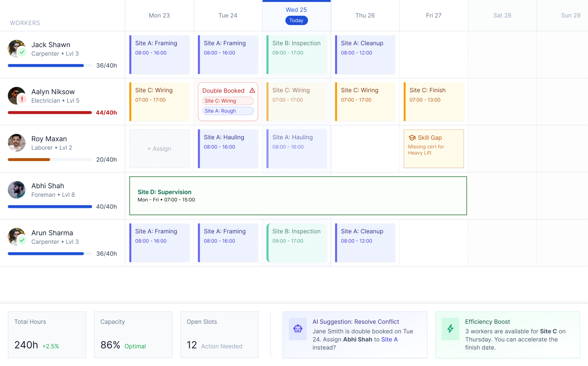Select the Wed 25 column header

tap(296, 15)
